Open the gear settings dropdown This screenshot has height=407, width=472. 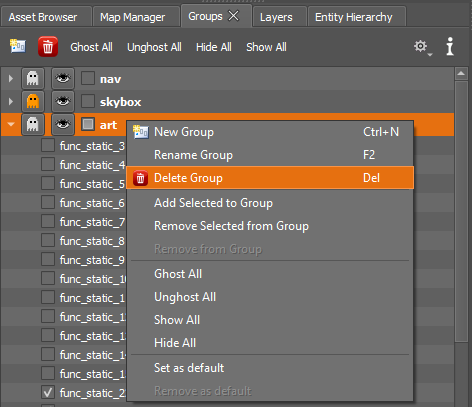point(422,47)
